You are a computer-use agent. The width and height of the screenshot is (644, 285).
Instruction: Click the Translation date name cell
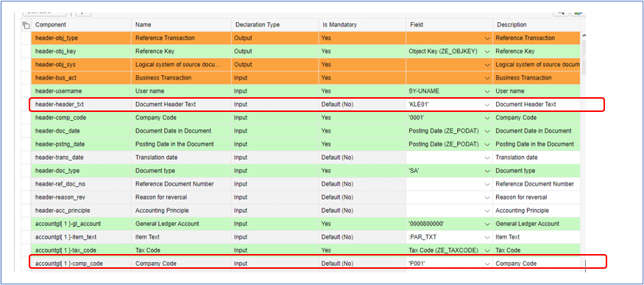[181, 158]
